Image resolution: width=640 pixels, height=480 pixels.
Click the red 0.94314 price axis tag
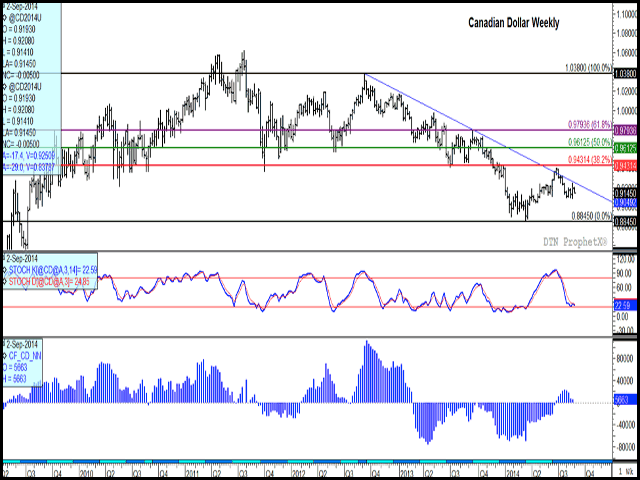(x=625, y=165)
